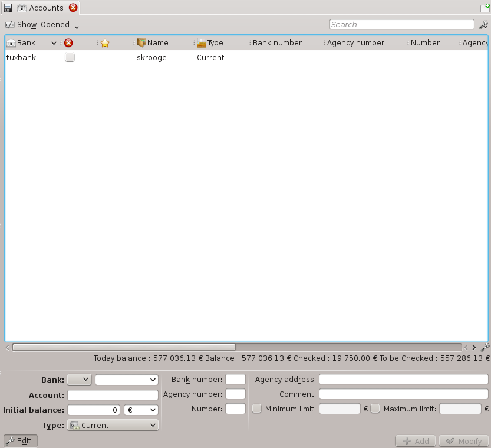Click the Agency address input field
Viewport: 491px width, 448px height.
(x=404, y=380)
